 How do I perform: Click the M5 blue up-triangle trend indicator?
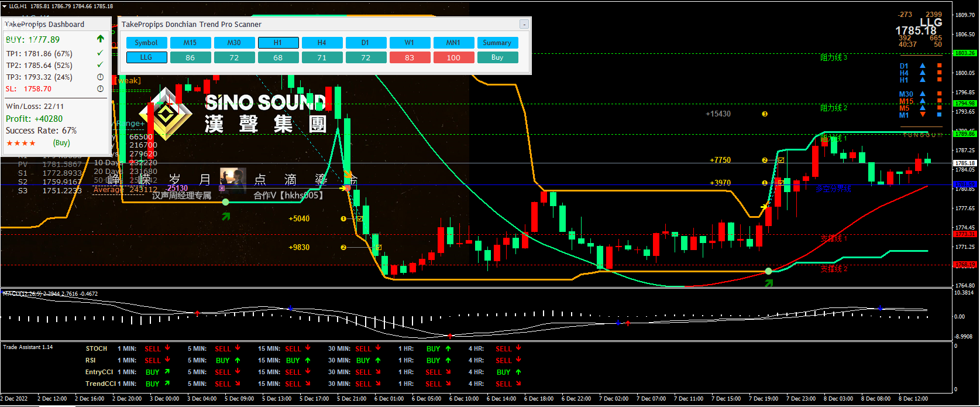pyautogui.click(x=923, y=108)
